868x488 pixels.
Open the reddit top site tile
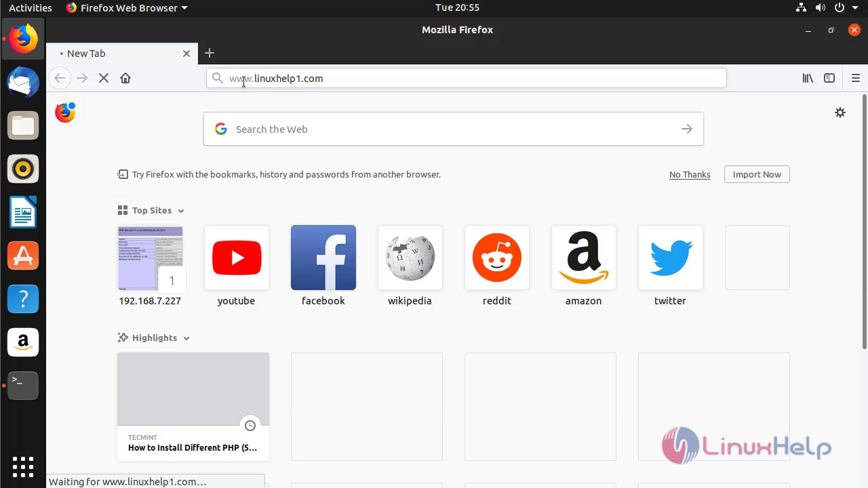(497, 266)
